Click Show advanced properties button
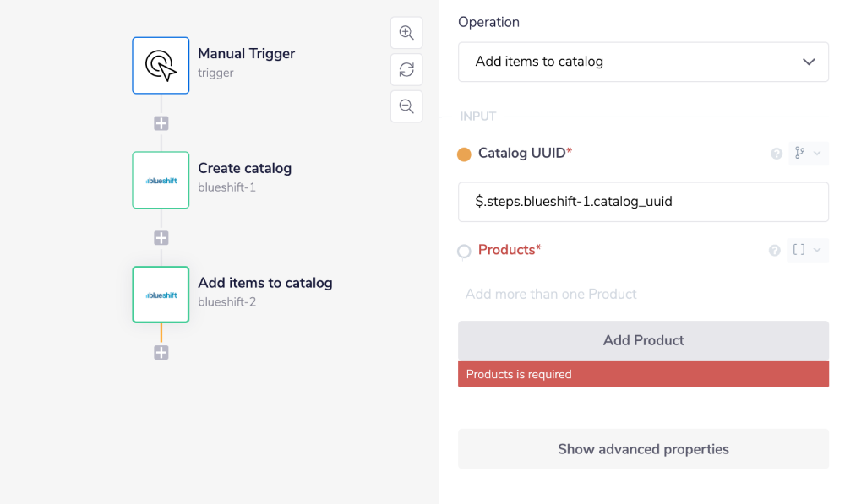 pyautogui.click(x=643, y=449)
